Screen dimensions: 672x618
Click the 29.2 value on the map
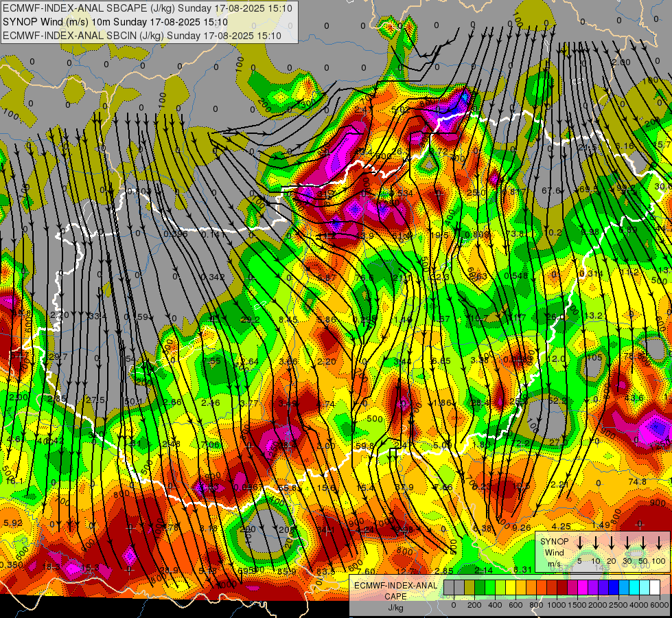point(251,319)
